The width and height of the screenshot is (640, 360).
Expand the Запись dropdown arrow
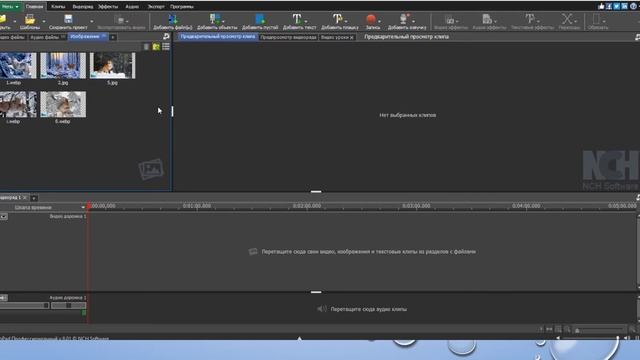tap(379, 21)
